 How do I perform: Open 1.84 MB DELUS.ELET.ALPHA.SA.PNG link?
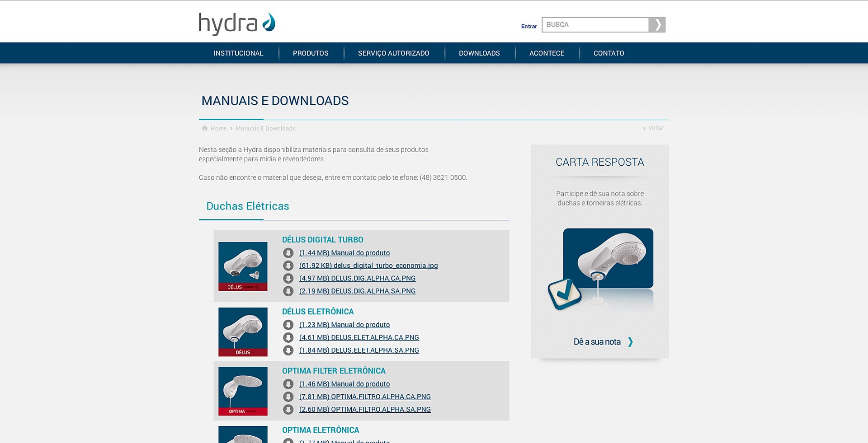359,350
